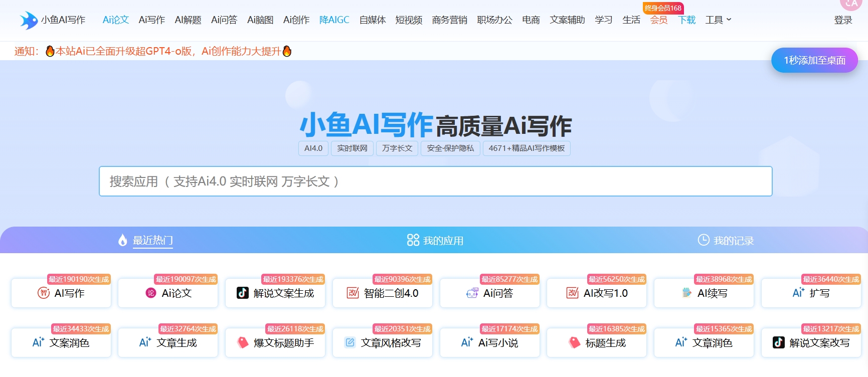Open the 学习 nav item
Screen dimensions: 868x377
(x=604, y=20)
